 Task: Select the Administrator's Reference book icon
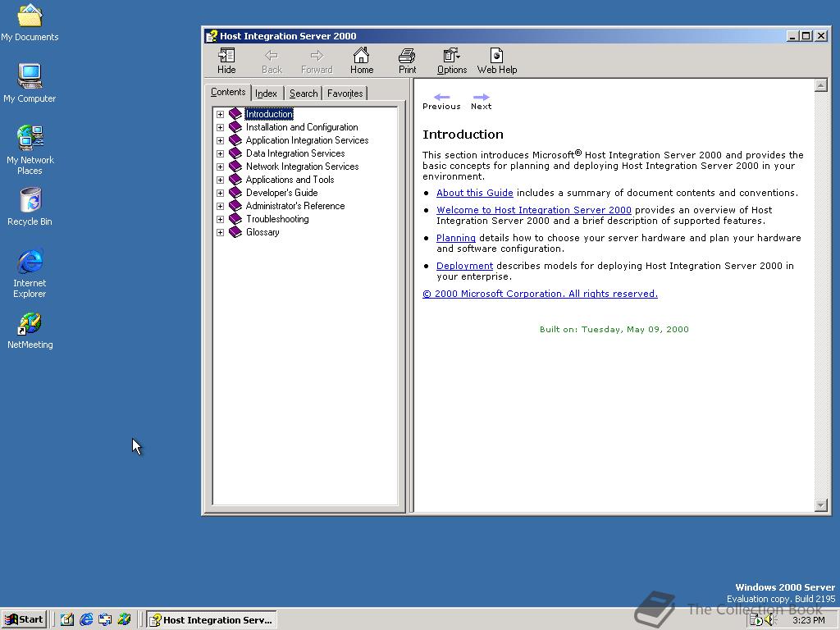pos(235,206)
